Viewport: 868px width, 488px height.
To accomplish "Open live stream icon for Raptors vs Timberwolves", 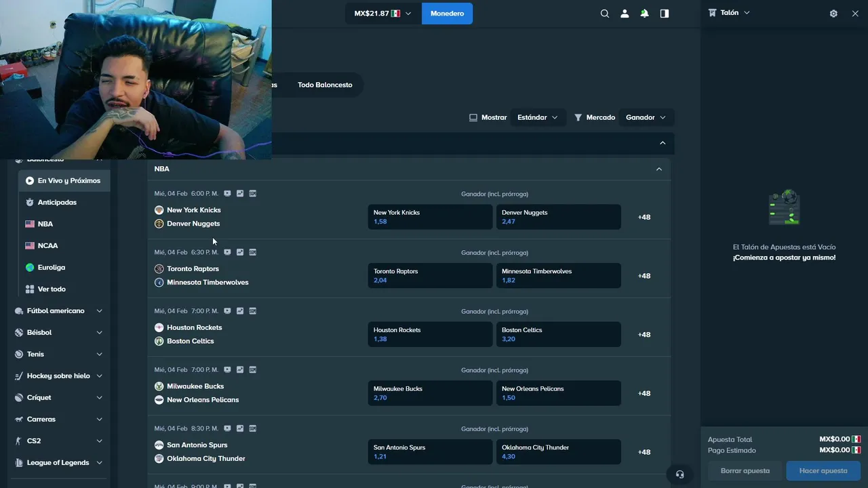I will click(227, 252).
